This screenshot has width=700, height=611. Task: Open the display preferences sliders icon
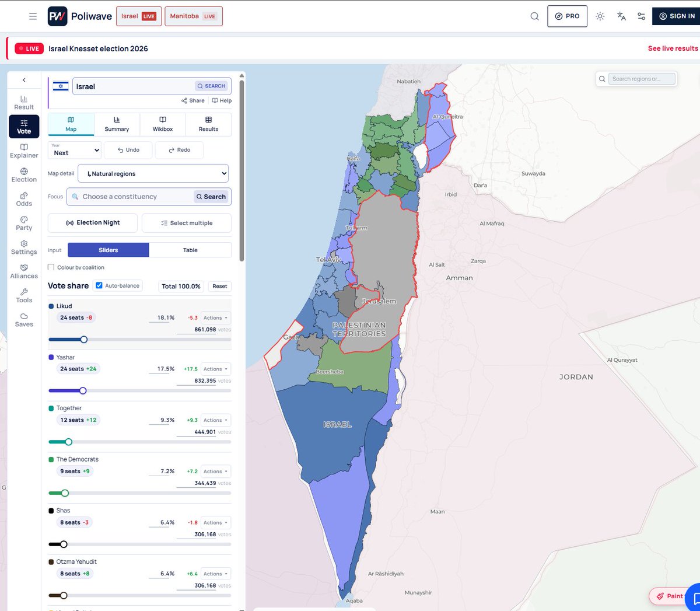(641, 16)
